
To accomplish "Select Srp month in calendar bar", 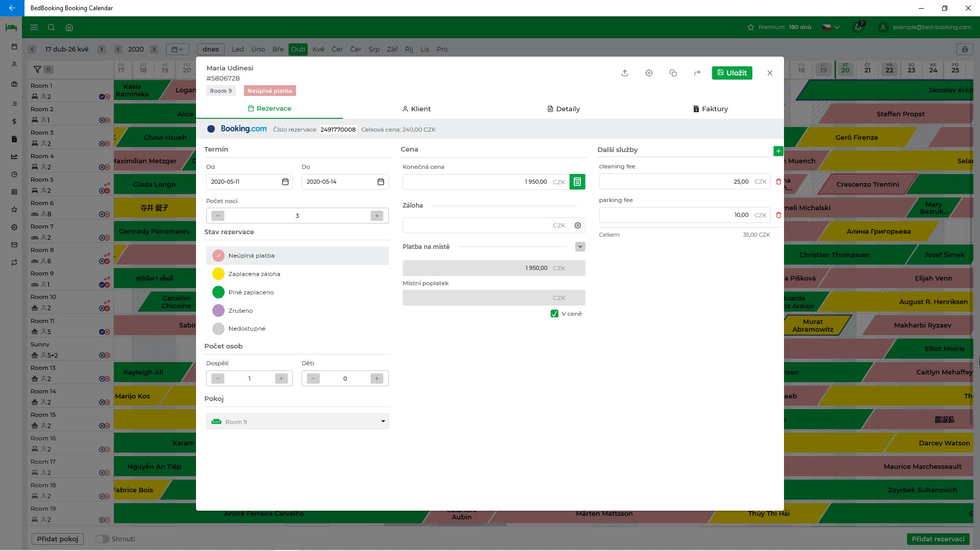I will (x=374, y=49).
